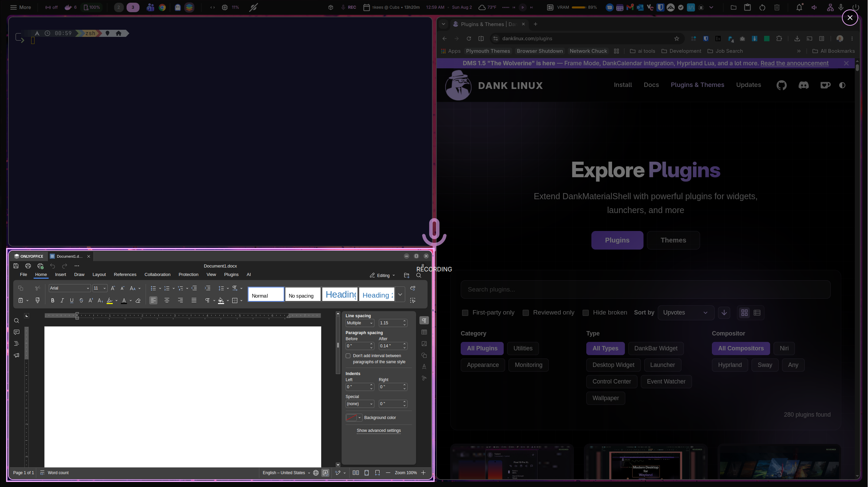Toggle sort direction arrow next to Upvotes
This screenshot has width=868, height=487.
[x=724, y=313]
